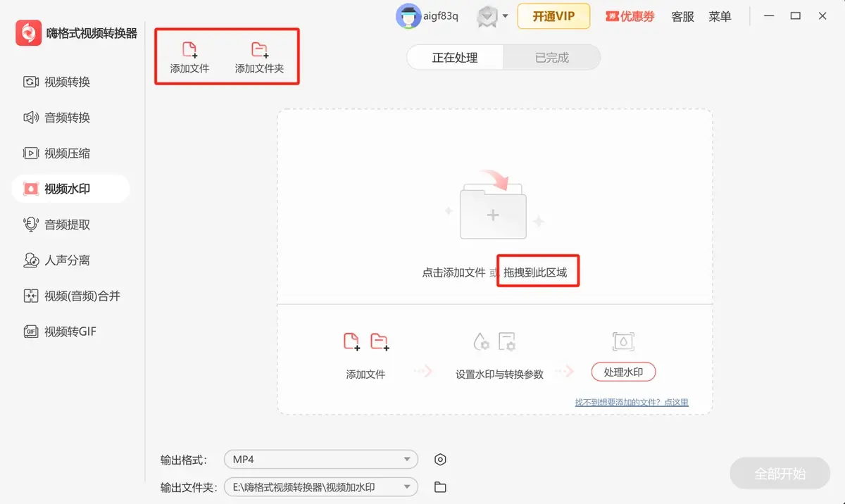Click the 全部开始 button
Viewport: 845px width, 504px height.
click(x=780, y=474)
